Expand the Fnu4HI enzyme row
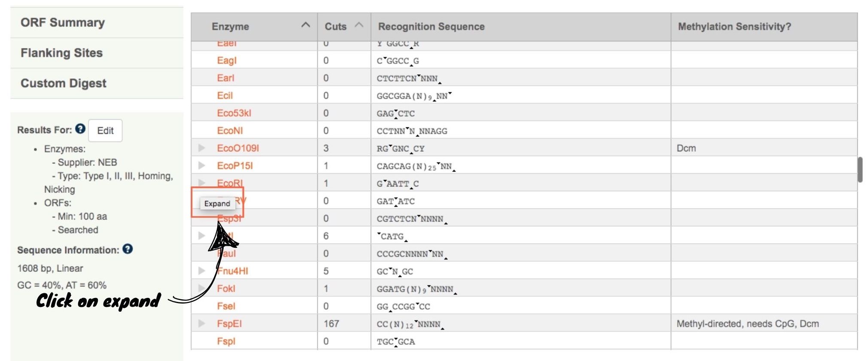The width and height of the screenshot is (868, 361). tap(201, 271)
